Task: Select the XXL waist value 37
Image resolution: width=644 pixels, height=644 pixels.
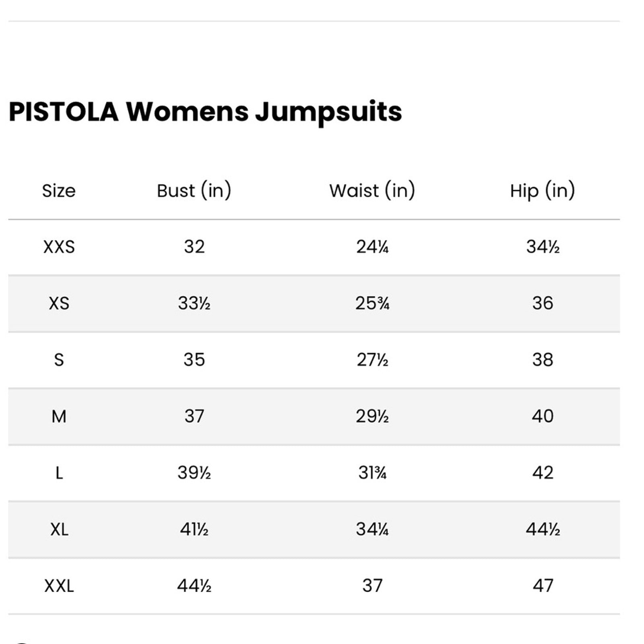Action: [x=372, y=586]
